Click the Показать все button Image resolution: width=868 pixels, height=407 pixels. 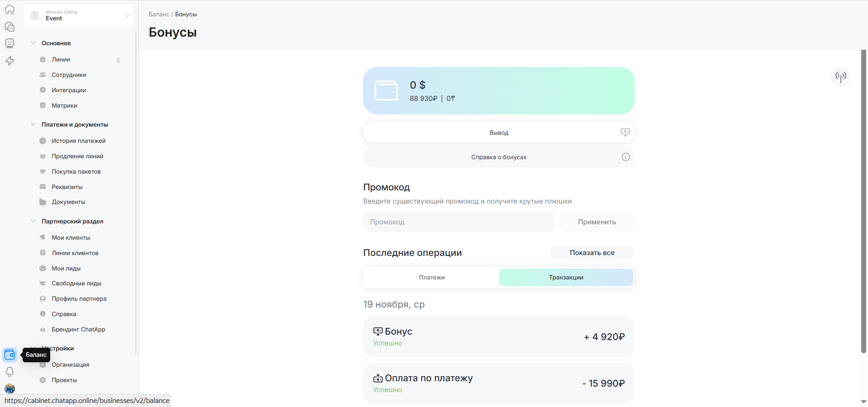[x=592, y=253]
